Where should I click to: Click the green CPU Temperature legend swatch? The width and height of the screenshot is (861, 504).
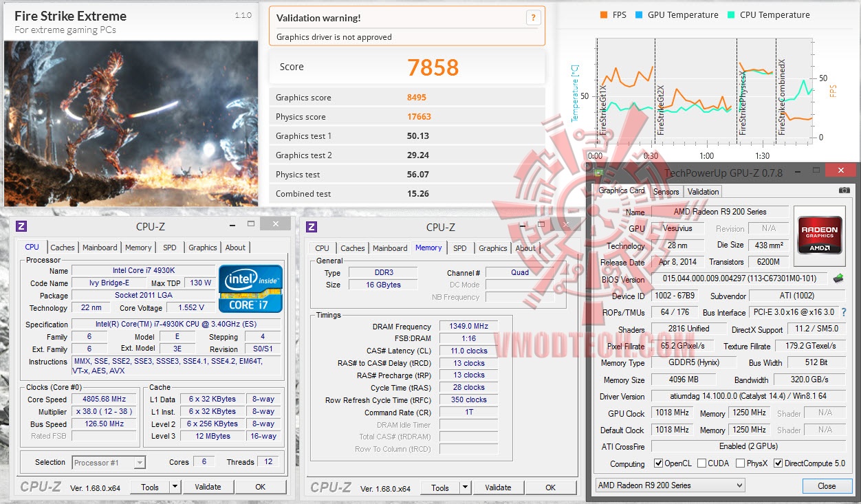click(731, 15)
